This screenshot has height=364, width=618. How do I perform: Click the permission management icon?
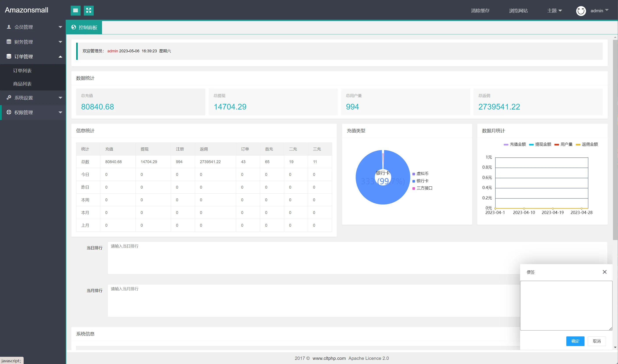pos(9,112)
